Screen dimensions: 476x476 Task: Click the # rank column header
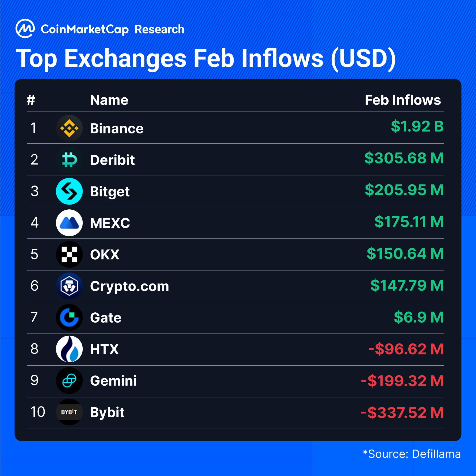pos(31,100)
